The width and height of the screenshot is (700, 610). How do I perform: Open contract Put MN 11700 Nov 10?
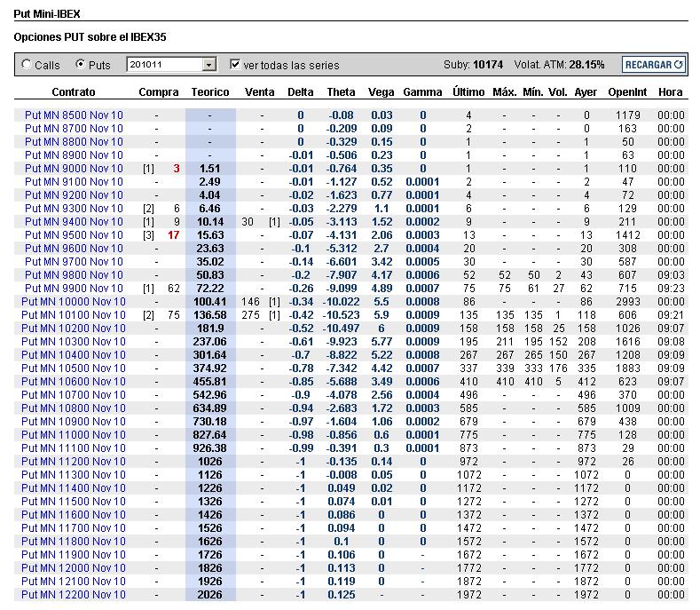[x=74, y=528]
